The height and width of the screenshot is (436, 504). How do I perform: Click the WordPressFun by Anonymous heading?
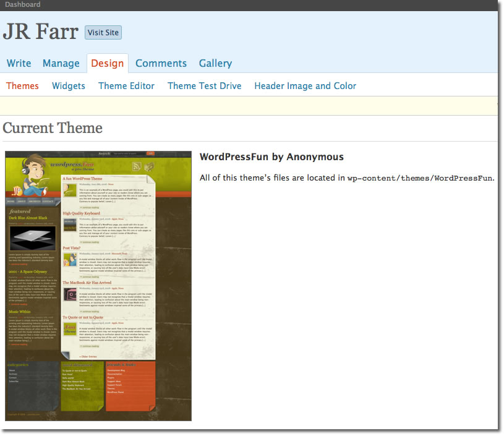coord(271,156)
